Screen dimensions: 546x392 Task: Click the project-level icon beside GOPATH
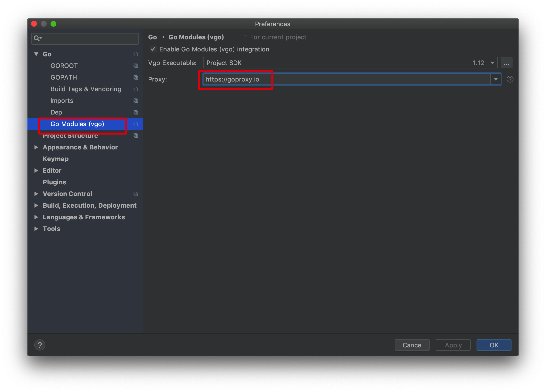point(136,77)
